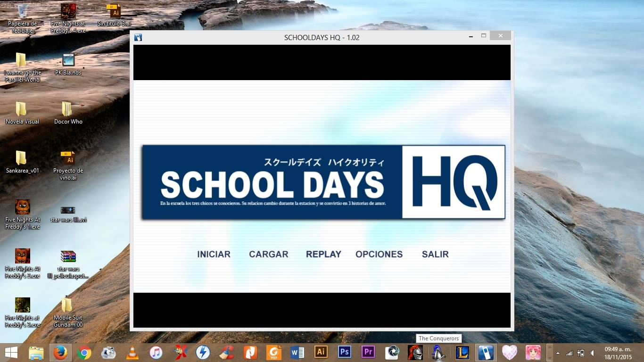Select Five Nights at Freddy's 4.exe shortcut
This screenshot has height=362, width=644.
coord(68,18)
